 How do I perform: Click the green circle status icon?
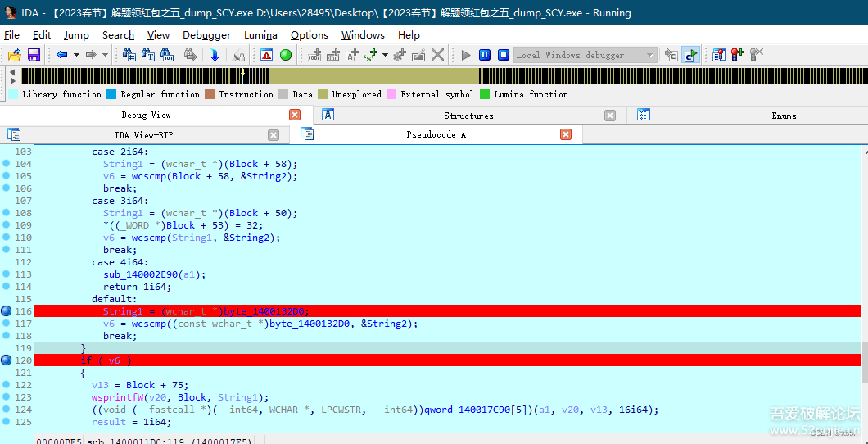286,55
